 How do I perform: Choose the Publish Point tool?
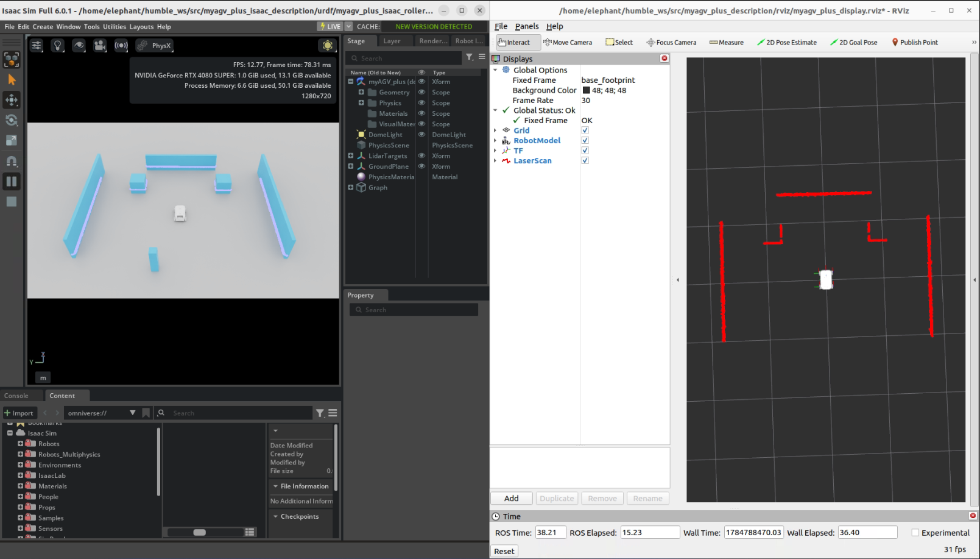tap(914, 43)
